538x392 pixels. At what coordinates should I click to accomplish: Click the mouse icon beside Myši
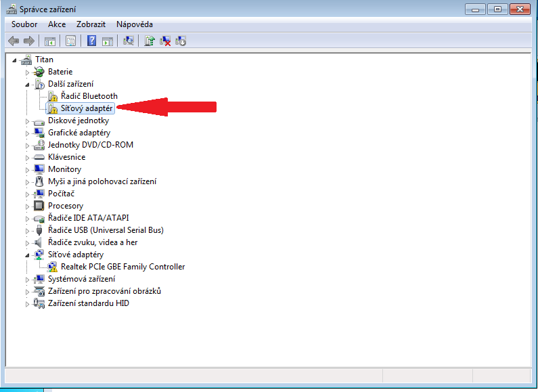(39, 181)
